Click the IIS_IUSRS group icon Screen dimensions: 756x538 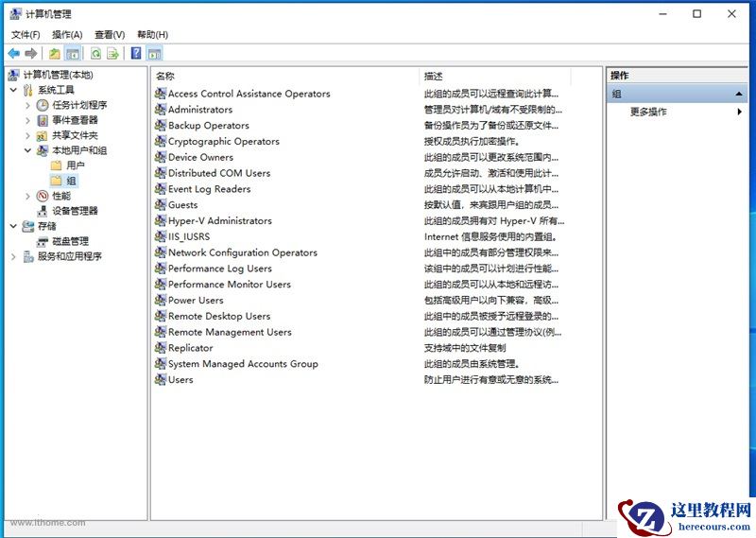[161, 236]
